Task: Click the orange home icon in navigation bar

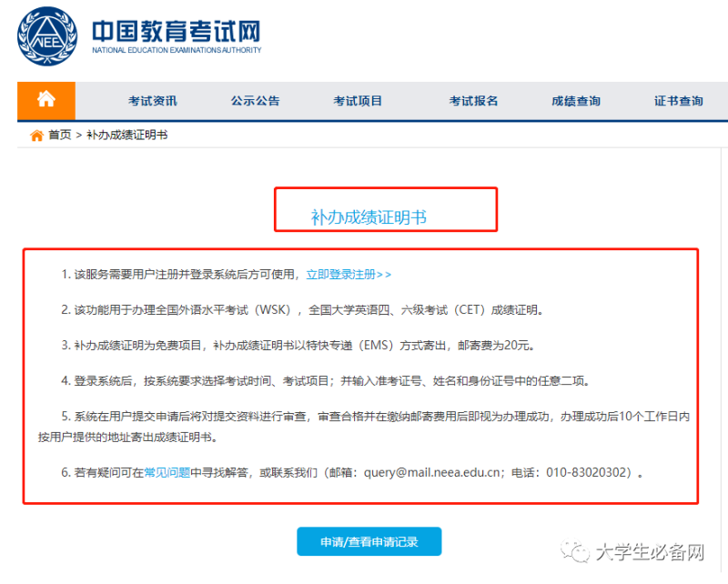Action: (x=45, y=100)
